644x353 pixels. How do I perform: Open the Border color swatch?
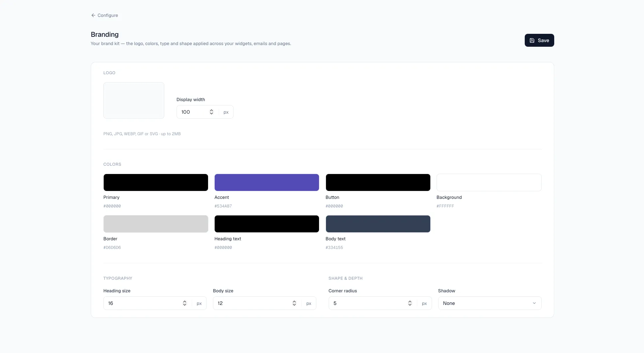[156, 224]
